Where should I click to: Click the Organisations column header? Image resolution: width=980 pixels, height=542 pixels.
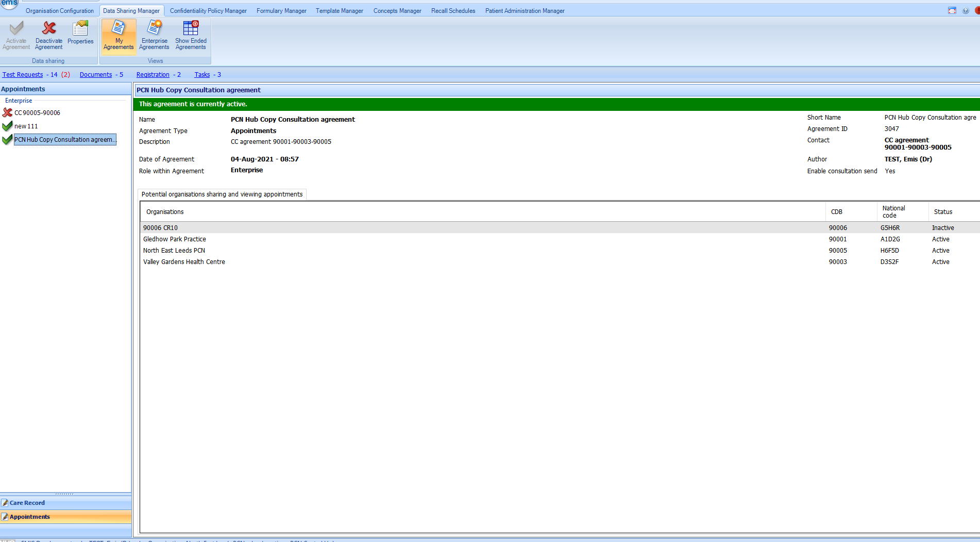coord(165,212)
